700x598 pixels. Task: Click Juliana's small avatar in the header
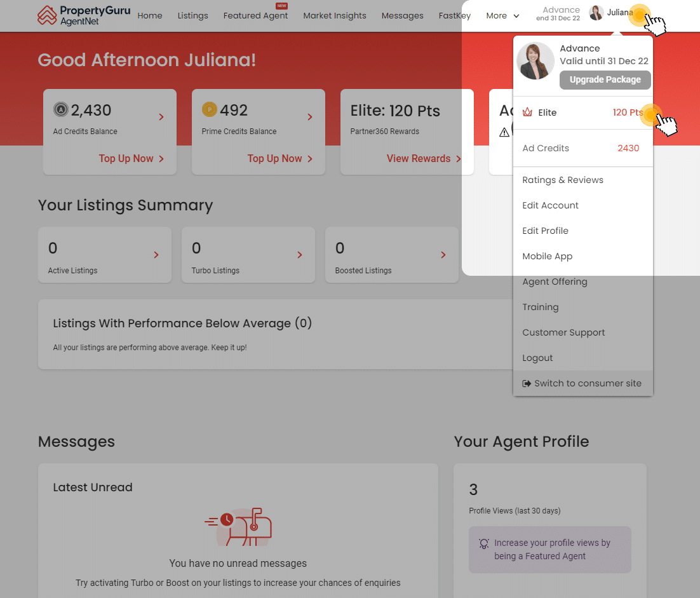596,13
